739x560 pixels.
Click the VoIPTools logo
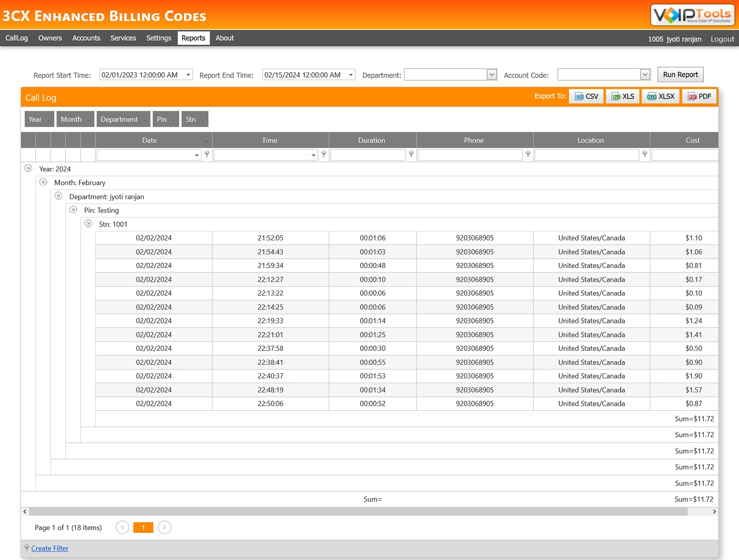tap(693, 15)
